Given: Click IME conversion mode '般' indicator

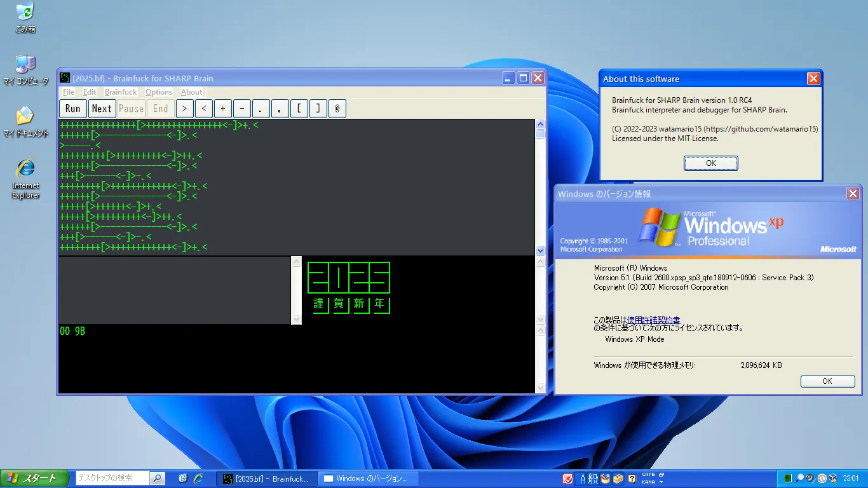Looking at the screenshot, I should (593, 478).
